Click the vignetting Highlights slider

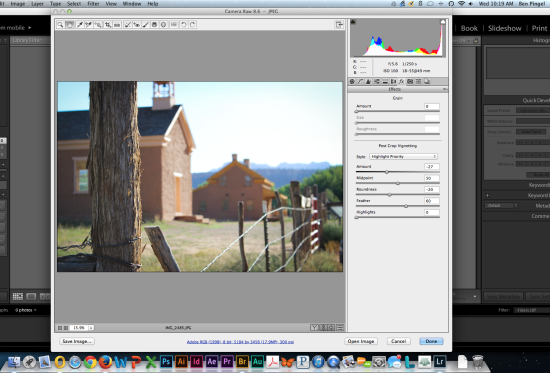pyautogui.click(x=398, y=217)
